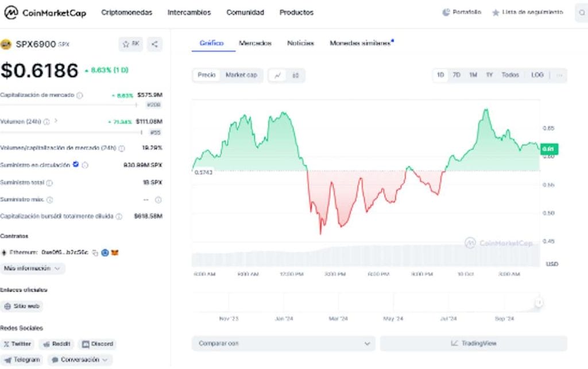Switch to line chart view
The height and width of the screenshot is (369, 588).
point(277,75)
